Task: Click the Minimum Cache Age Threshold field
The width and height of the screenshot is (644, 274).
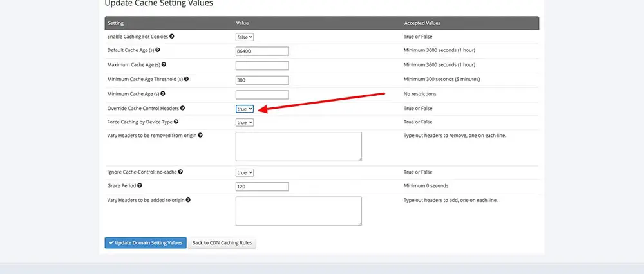Action: pyautogui.click(x=262, y=80)
